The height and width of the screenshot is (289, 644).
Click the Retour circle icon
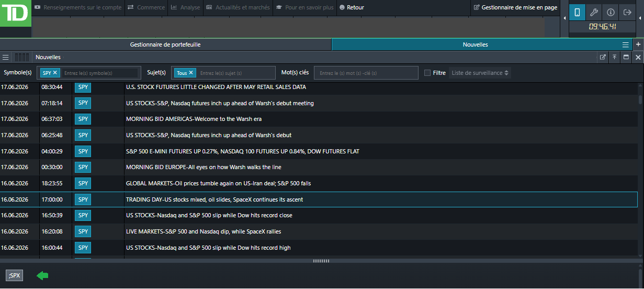(x=342, y=7)
